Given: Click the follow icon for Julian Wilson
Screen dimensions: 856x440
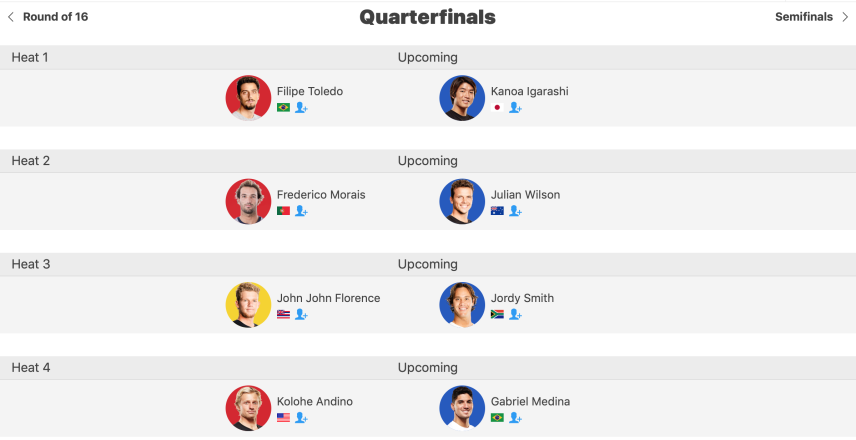Looking at the screenshot, I should [x=515, y=211].
